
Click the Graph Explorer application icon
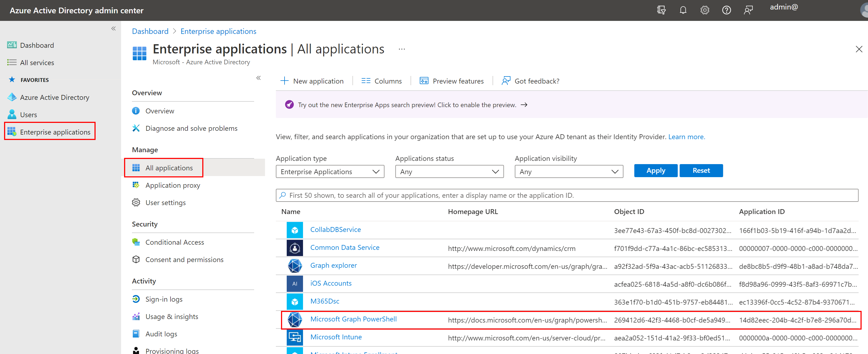(293, 266)
